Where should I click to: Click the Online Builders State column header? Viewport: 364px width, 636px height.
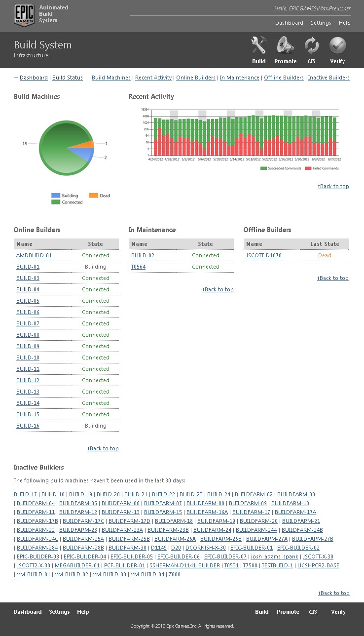point(95,244)
